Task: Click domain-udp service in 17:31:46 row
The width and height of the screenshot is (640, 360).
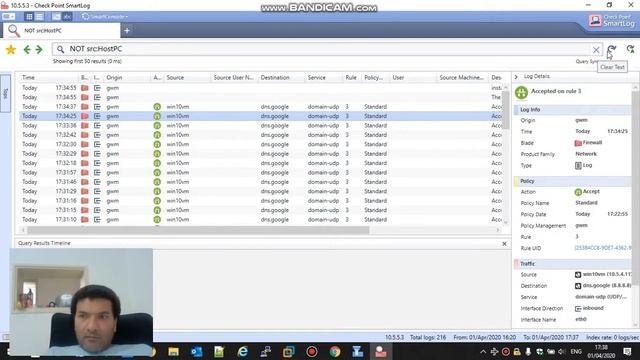Action: 323,182
